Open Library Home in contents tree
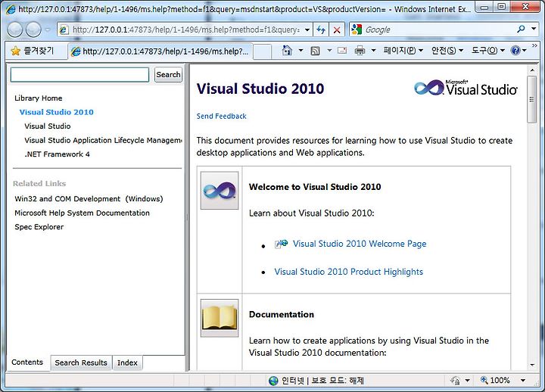 39,98
